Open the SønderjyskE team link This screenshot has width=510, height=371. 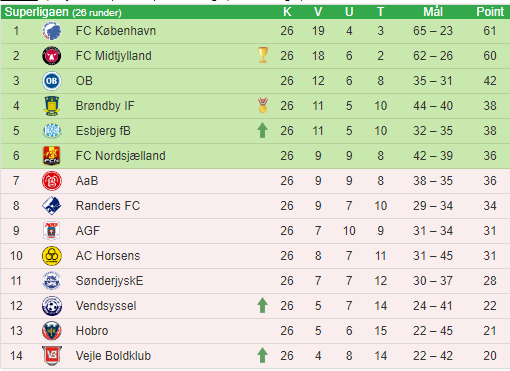(109, 281)
